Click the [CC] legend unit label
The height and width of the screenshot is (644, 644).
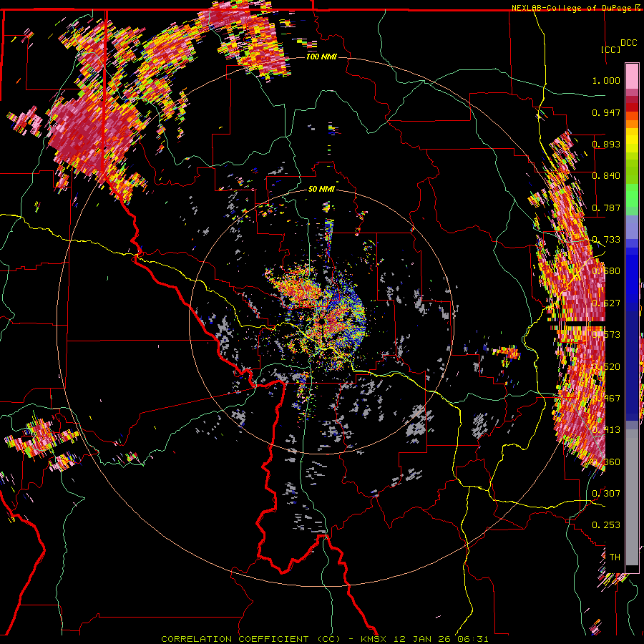point(610,49)
